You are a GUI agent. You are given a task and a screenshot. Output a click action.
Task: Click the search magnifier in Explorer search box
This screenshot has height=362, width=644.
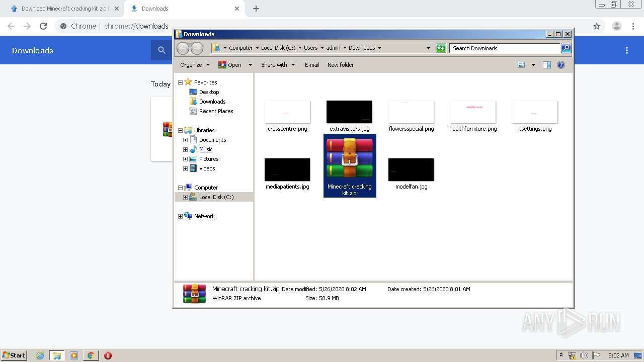(566, 48)
